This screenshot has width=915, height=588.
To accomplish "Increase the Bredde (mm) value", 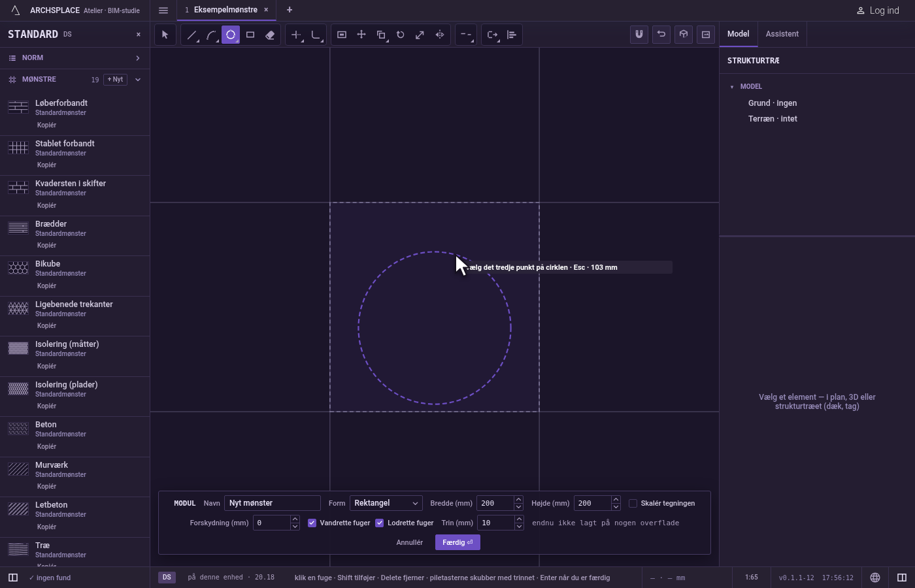I will click(x=518, y=500).
